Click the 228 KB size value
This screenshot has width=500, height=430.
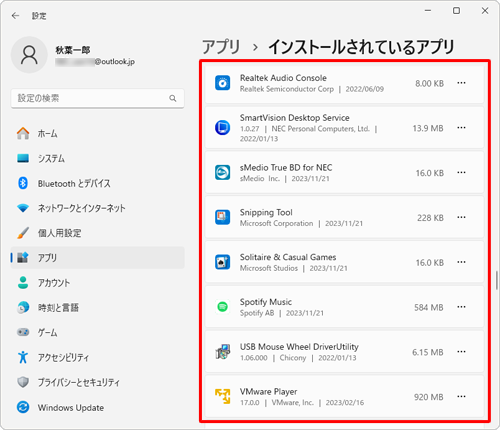point(430,218)
